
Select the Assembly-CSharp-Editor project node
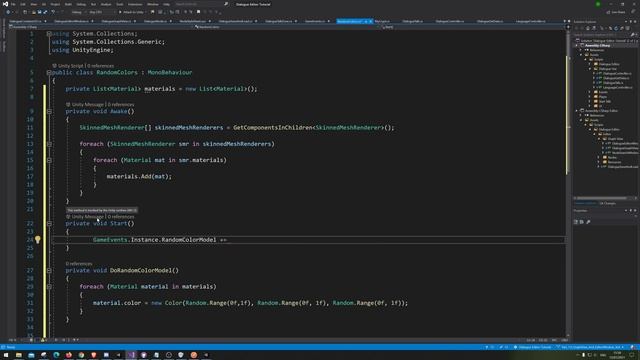point(601,111)
